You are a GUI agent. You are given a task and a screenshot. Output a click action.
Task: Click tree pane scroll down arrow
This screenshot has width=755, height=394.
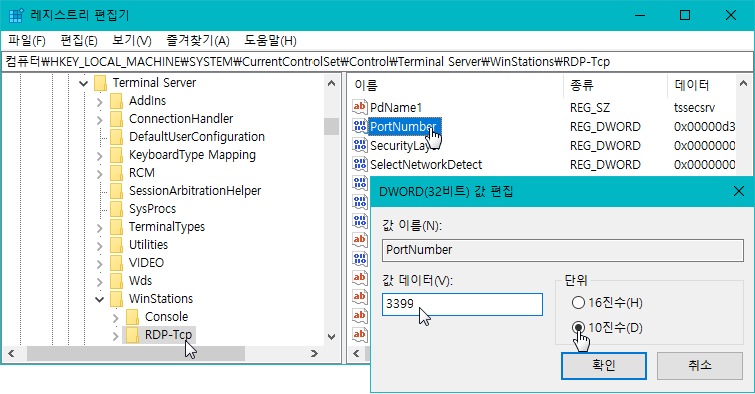click(331, 337)
